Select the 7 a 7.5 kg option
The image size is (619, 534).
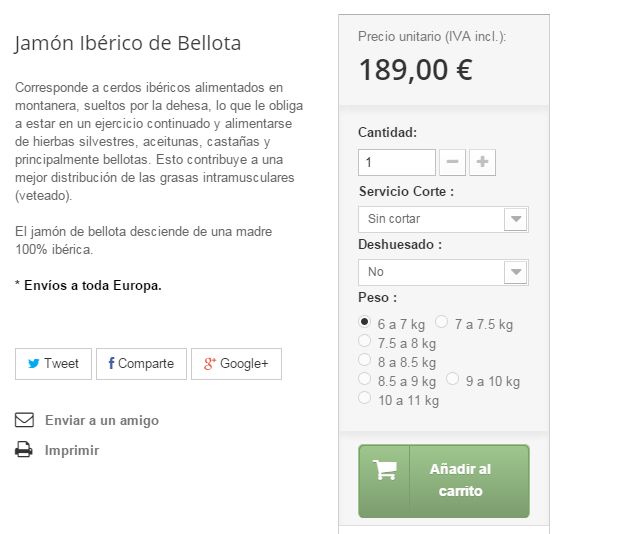(441, 322)
